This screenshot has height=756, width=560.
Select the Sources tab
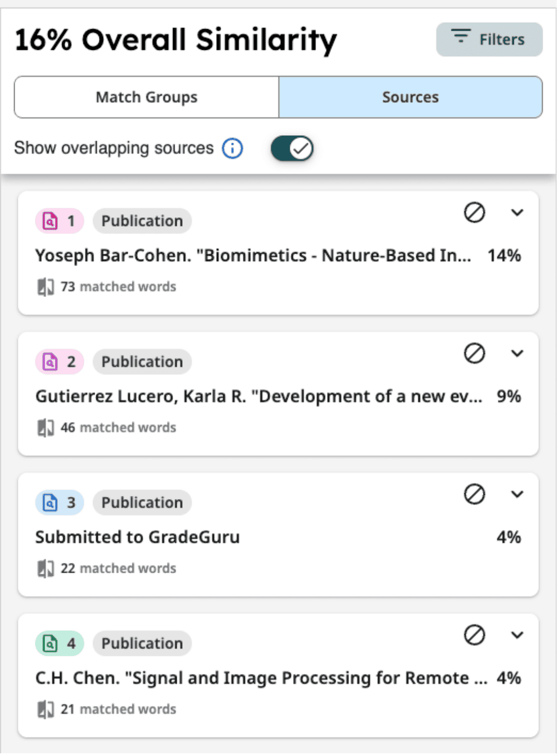[x=412, y=97]
